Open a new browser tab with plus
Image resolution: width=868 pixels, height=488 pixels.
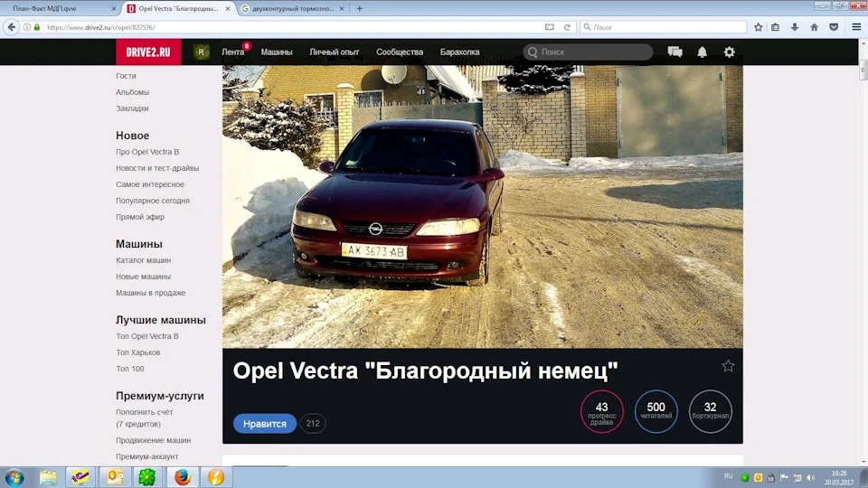pyautogui.click(x=359, y=8)
